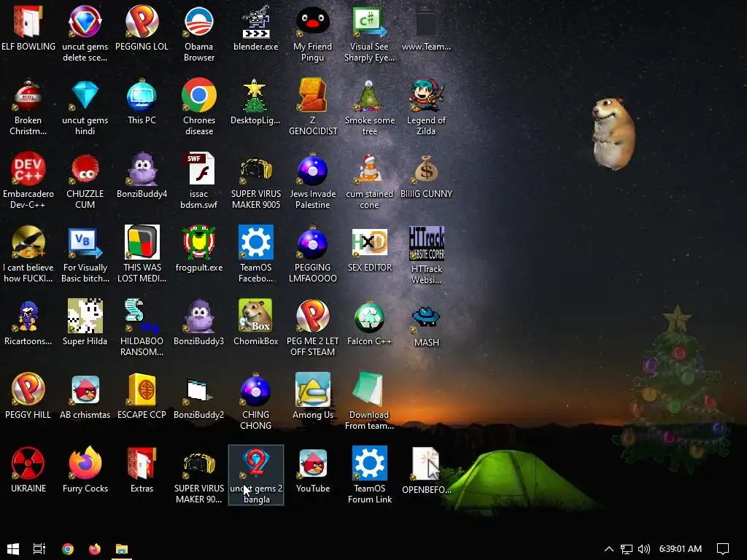Click the TeamOS Facebo... gear icon
This screenshot has height=560, width=747.
[x=256, y=242]
